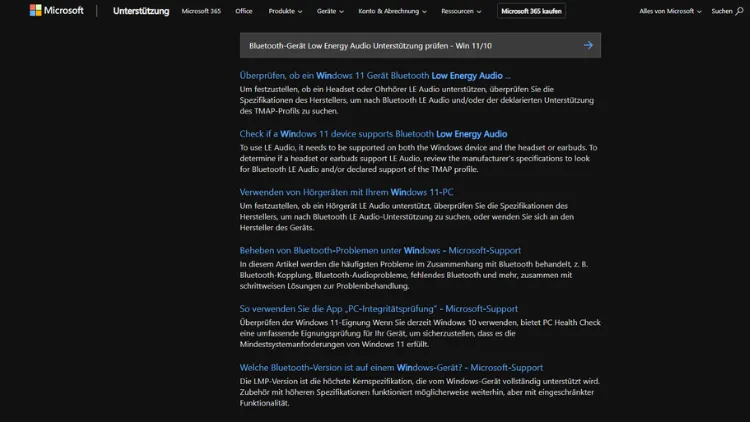Select Office in the top navigation
Screen dimensions: 750x422
click(243, 11)
